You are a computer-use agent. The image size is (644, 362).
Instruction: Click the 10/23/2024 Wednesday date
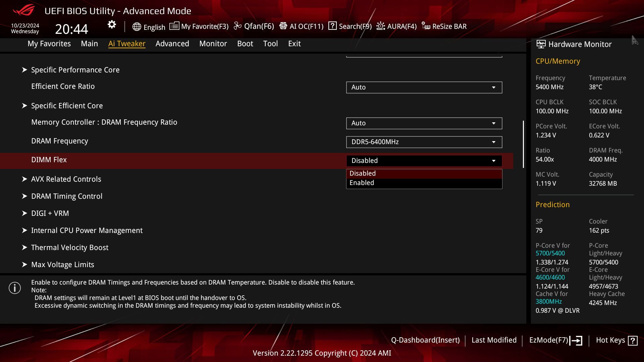point(25,28)
